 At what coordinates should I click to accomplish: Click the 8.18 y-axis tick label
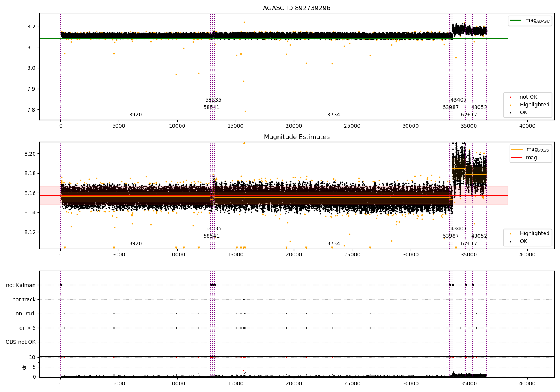[30, 174]
